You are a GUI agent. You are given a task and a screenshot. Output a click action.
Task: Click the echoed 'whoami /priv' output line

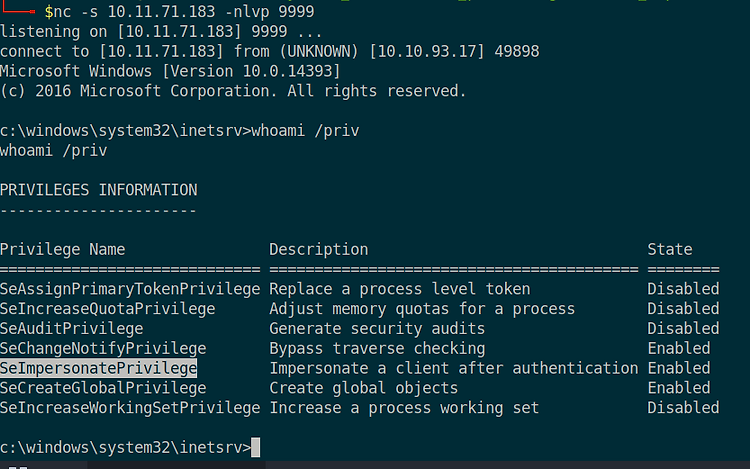[54, 151]
